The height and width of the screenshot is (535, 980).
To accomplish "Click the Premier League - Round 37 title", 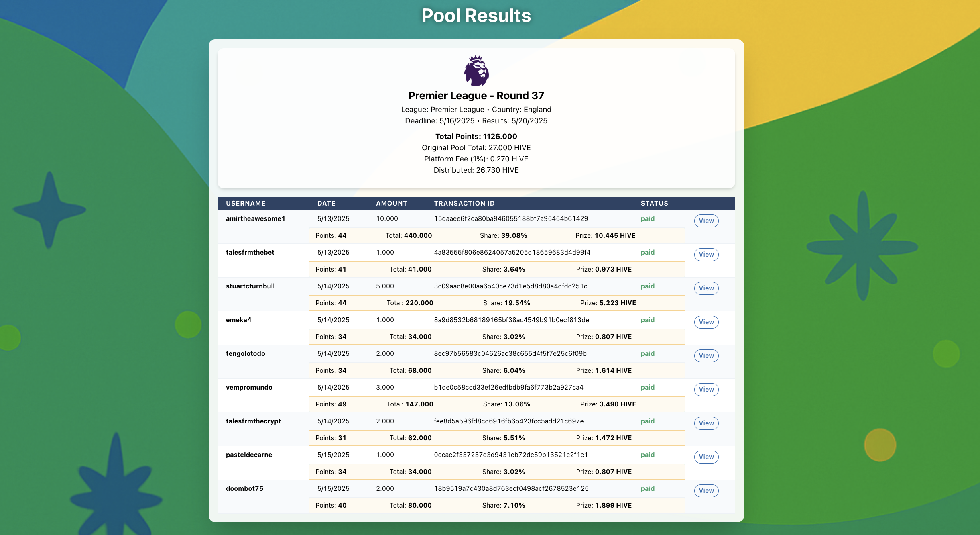I will point(476,96).
